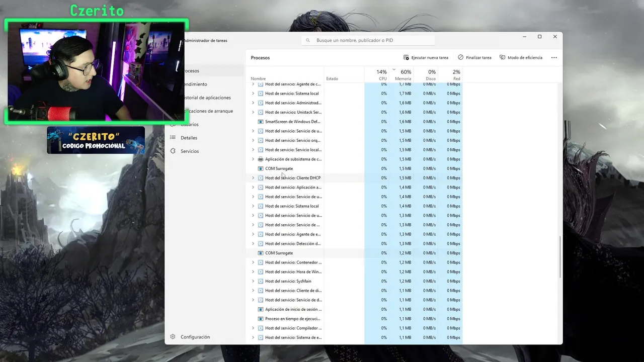The height and width of the screenshot is (362, 644).
Task: Select Aplicación de subsistema de c... name
Action: tap(293, 159)
